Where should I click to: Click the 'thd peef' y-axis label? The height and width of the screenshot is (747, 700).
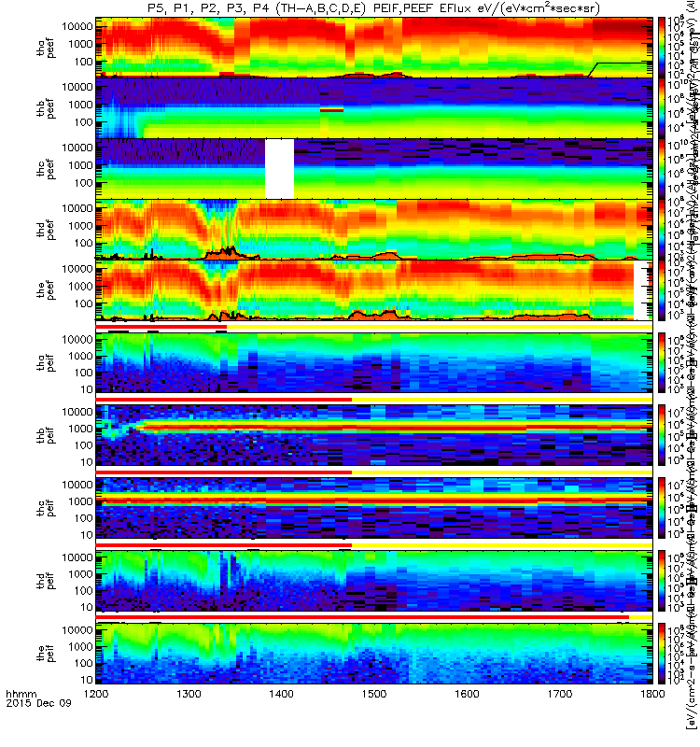point(46,230)
